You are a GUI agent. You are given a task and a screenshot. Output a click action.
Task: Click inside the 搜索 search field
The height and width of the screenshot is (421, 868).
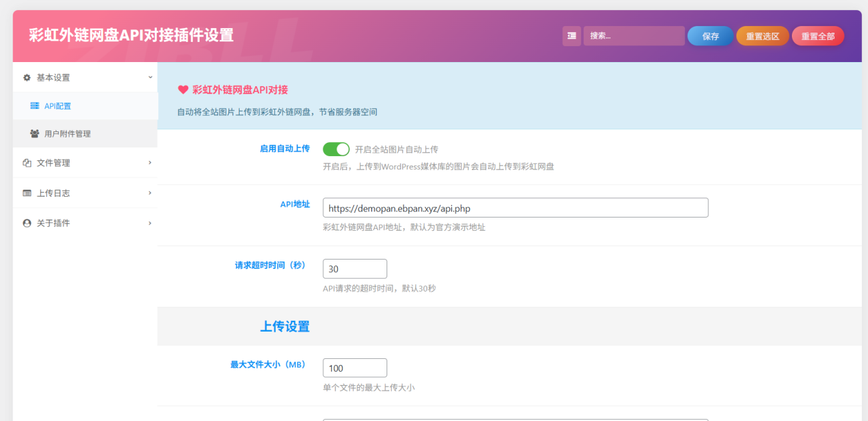633,35
